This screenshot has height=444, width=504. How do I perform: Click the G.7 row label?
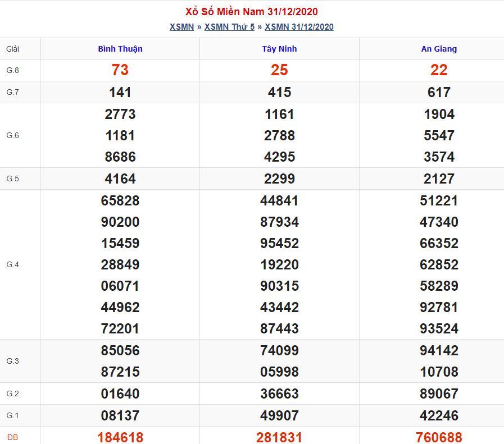[12, 92]
